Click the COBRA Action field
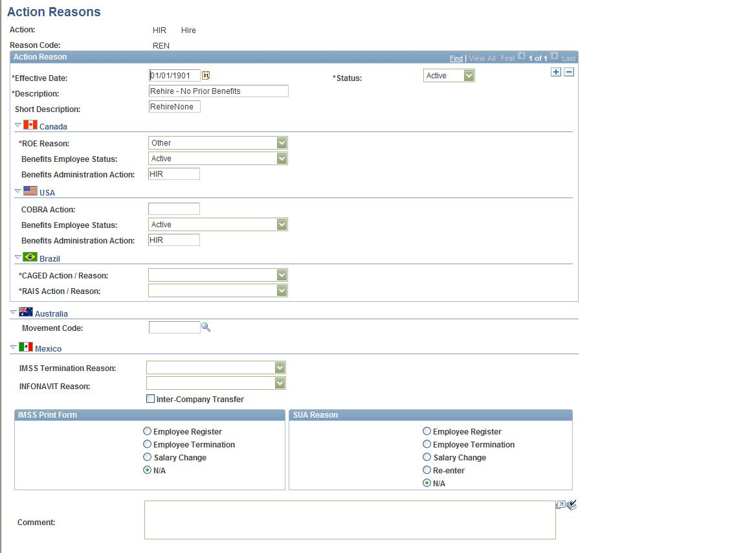This screenshot has width=756, height=553. pyautogui.click(x=174, y=209)
